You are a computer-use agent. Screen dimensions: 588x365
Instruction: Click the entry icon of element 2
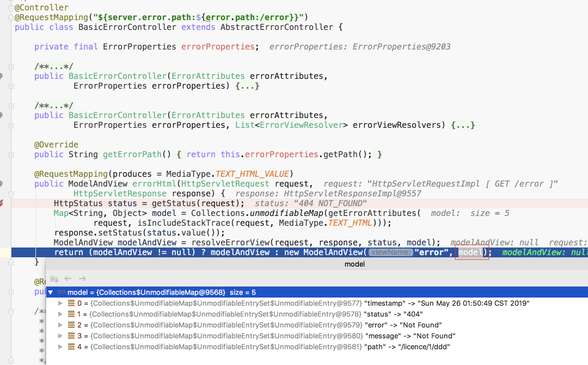pyautogui.click(x=71, y=325)
